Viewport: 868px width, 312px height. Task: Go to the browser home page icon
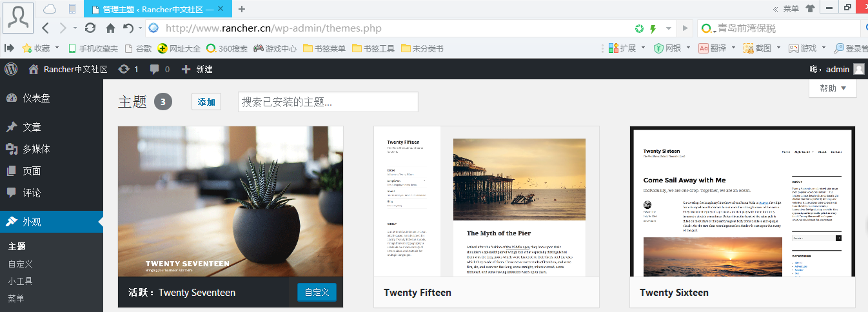tap(110, 28)
